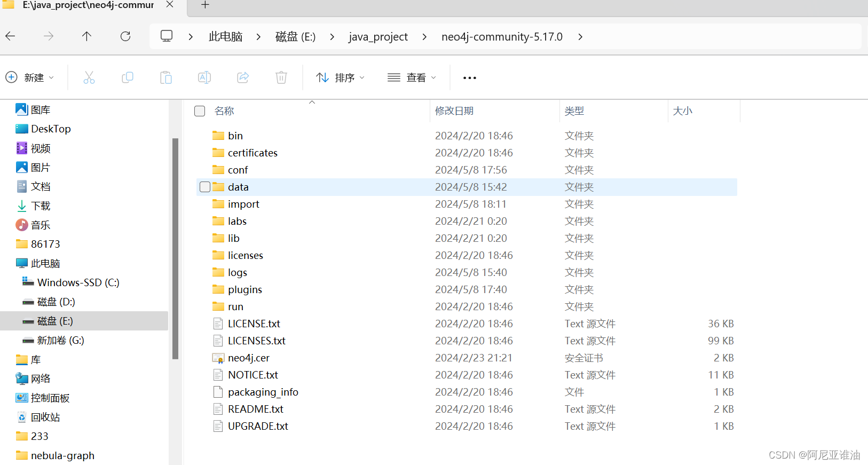This screenshot has height=465, width=868.
Task: Click the Rename icon in toolbar
Action: [204, 77]
